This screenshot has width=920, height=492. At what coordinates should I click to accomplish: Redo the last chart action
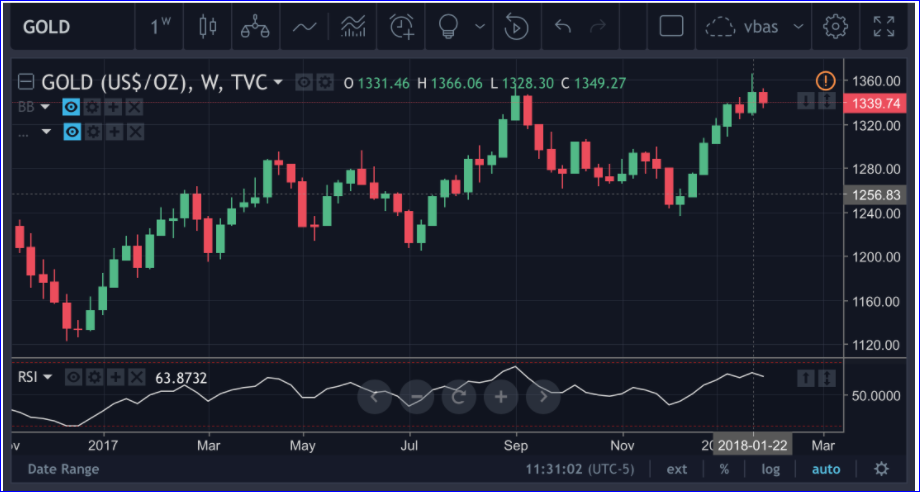[598, 26]
